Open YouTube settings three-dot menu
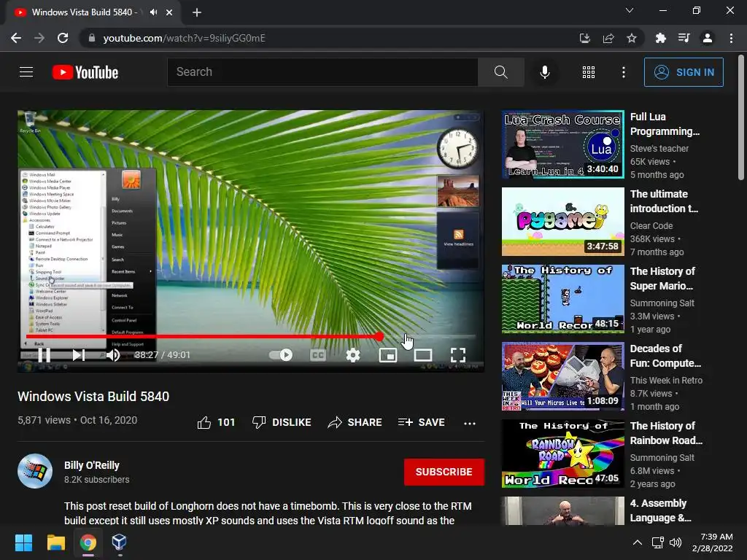This screenshot has width=747, height=560. [x=623, y=72]
